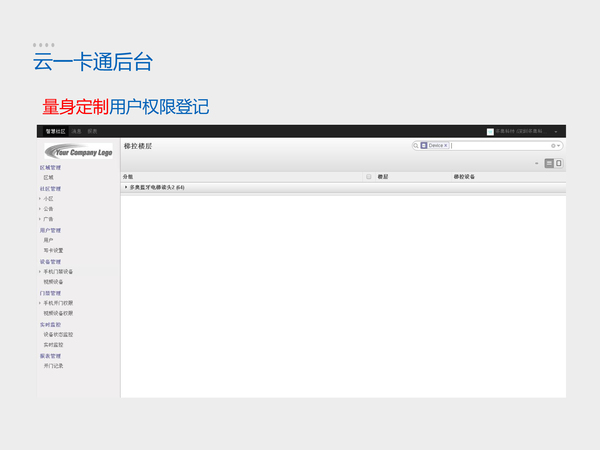Viewport: 600px width, 450px height.
Task: Open the 智慧社区 top menu tab
Action: [x=55, y=131]
